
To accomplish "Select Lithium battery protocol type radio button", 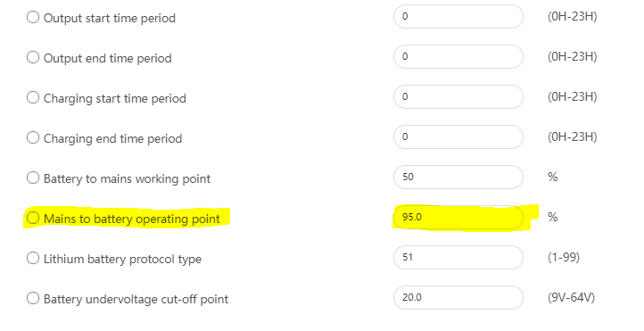I will [x=33, y=258].
